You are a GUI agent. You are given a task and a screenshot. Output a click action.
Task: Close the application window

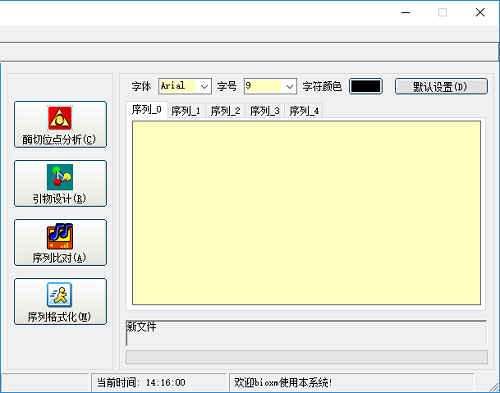coord(480,13)
